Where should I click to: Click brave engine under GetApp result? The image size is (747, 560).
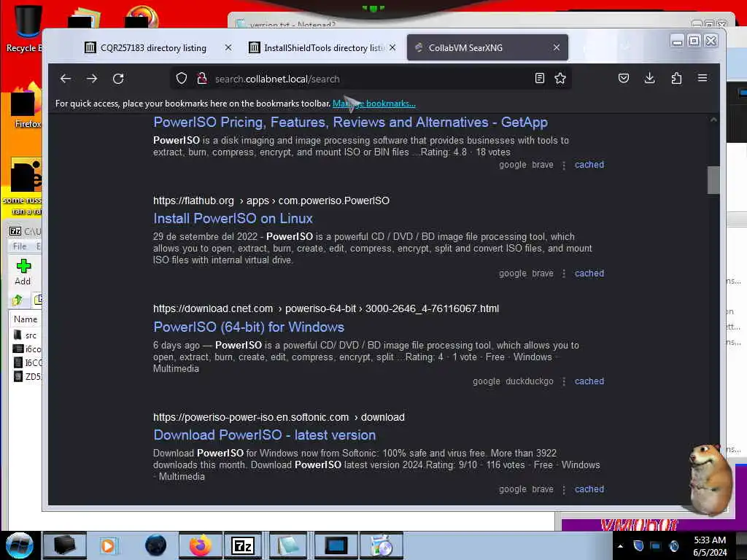[x=543, y=165]
